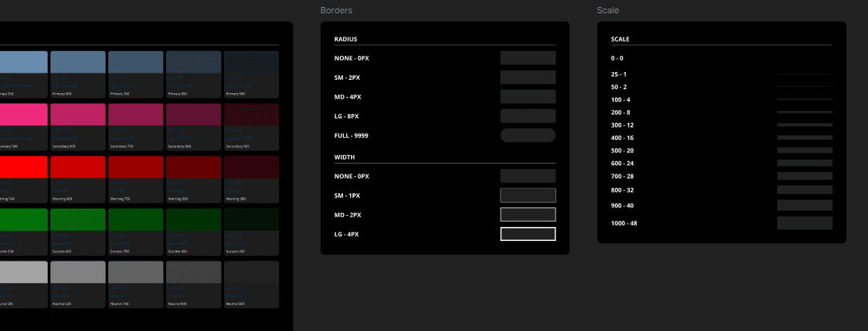Click the RADIUS section heading
Screen dimensions: 868x331
click(346, 39)
